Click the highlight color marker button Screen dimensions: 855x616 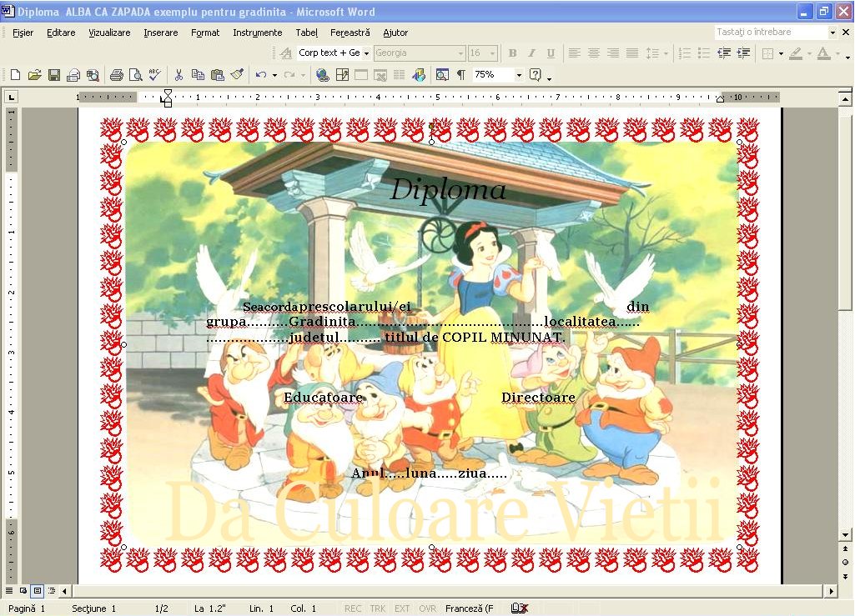pyautogui.click(x=796, y=53)
